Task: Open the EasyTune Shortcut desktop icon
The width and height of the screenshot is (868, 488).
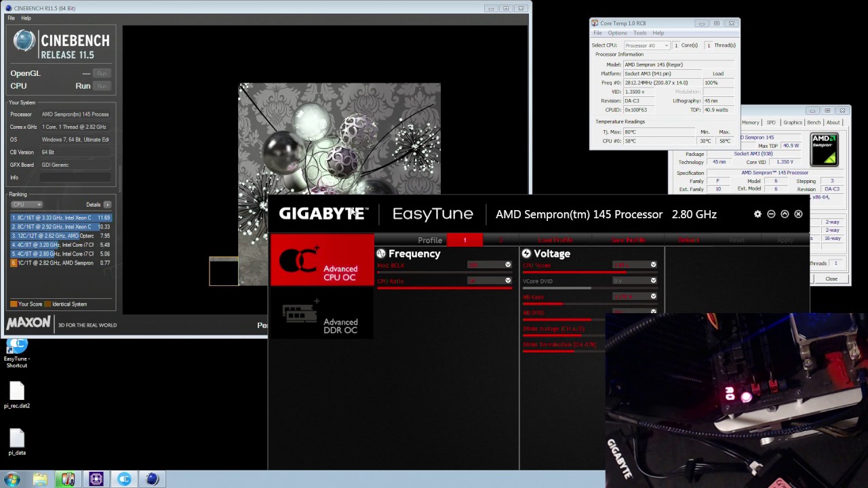Action: [17, 353]
